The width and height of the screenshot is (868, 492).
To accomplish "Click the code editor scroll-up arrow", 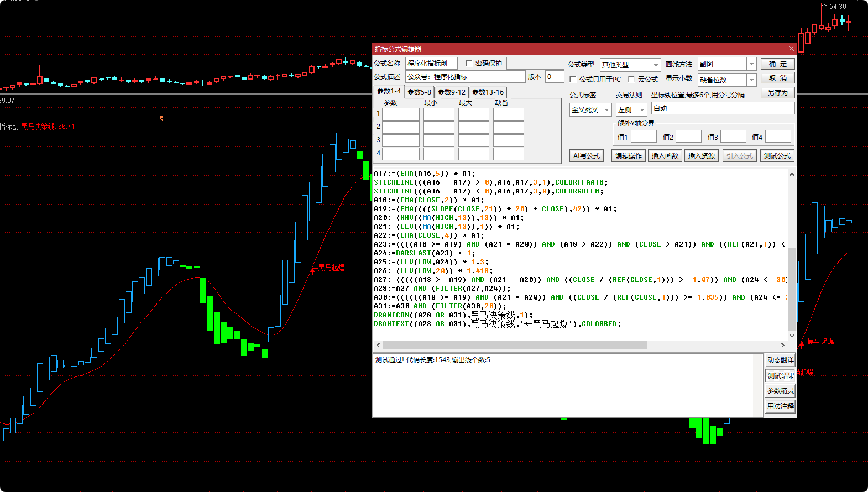I will click(x=792, y=174).
